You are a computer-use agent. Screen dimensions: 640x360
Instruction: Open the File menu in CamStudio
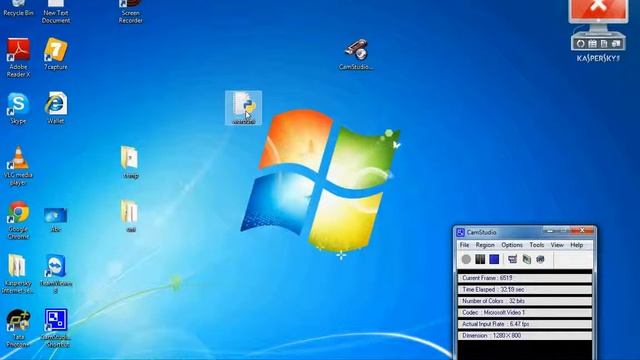point(464,245)
